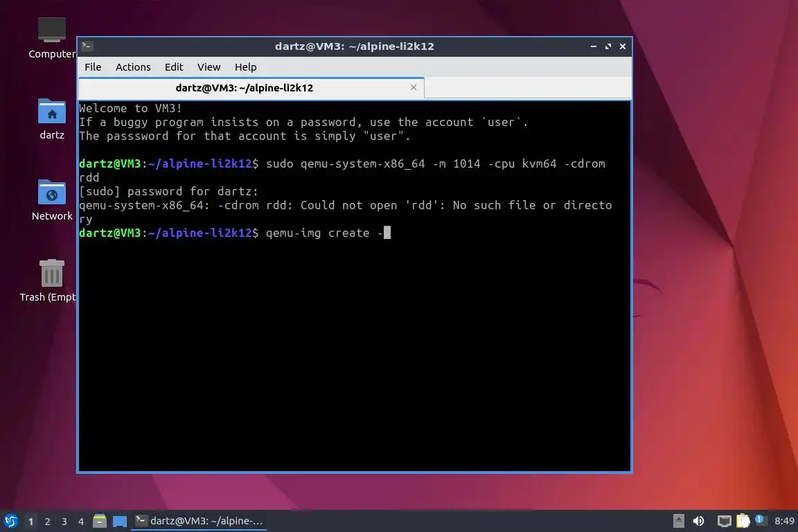
Task: Open the Computer desktop icon
Action: click(52, 38)
